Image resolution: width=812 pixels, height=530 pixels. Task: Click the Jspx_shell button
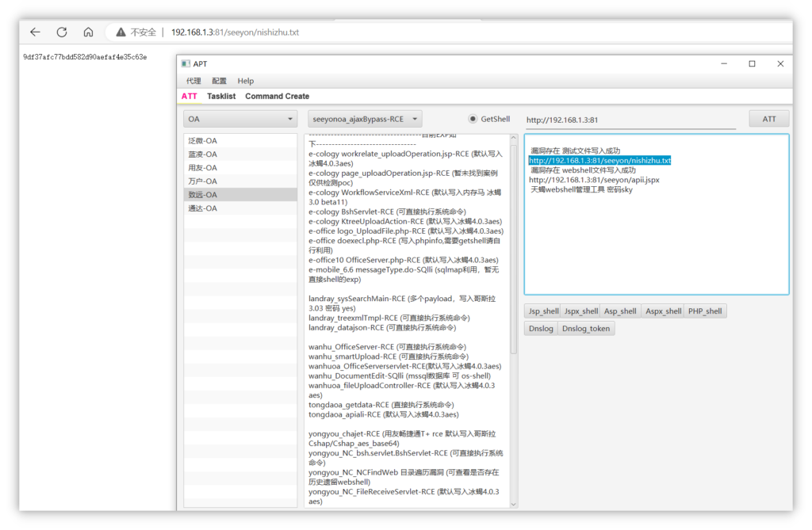pos(580,311)
